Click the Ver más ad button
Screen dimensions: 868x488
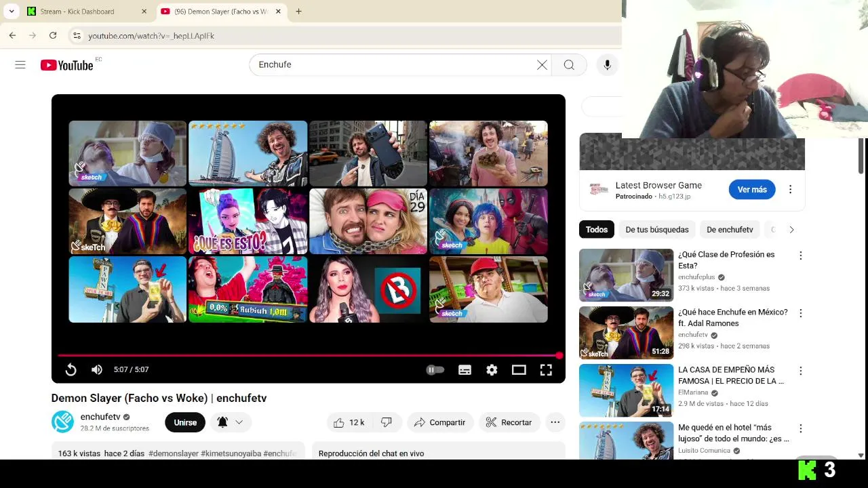(752, 190)
